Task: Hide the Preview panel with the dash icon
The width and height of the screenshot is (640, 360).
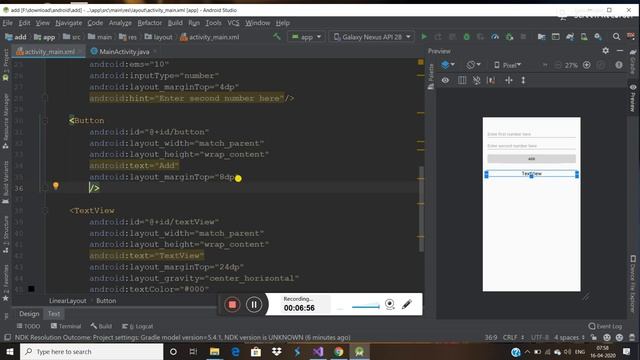Action: click(620, 51)
